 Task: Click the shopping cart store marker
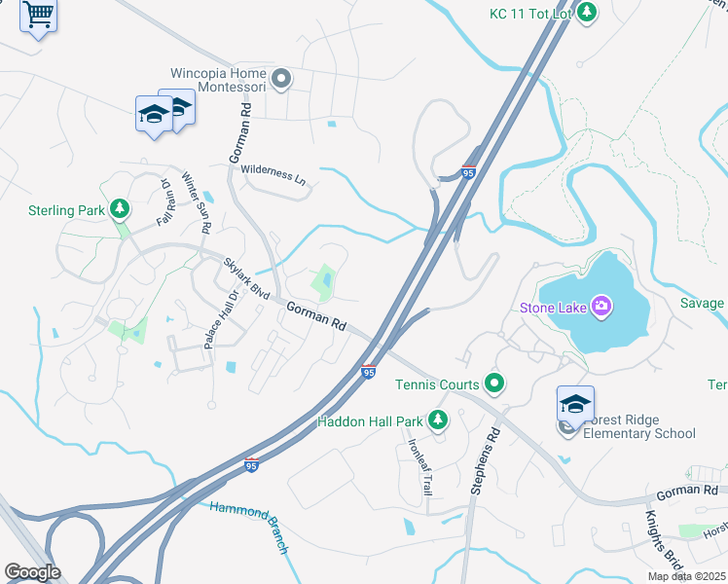pyautogui.click(x=39, y=17)
